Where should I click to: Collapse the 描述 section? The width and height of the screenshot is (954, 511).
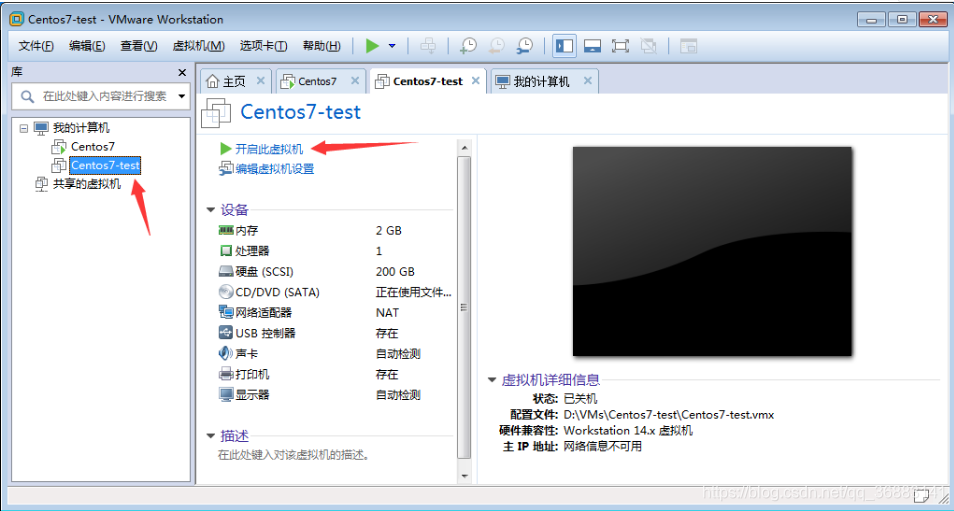211,436
